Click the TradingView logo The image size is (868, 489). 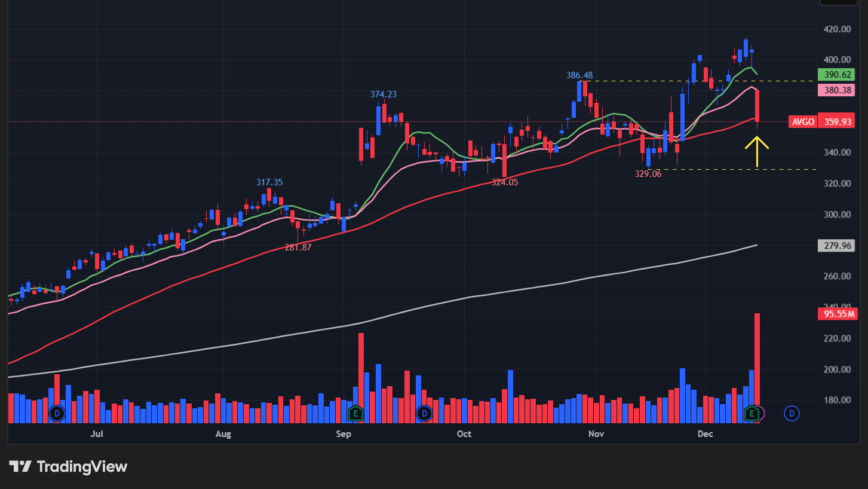coord(68,466)
